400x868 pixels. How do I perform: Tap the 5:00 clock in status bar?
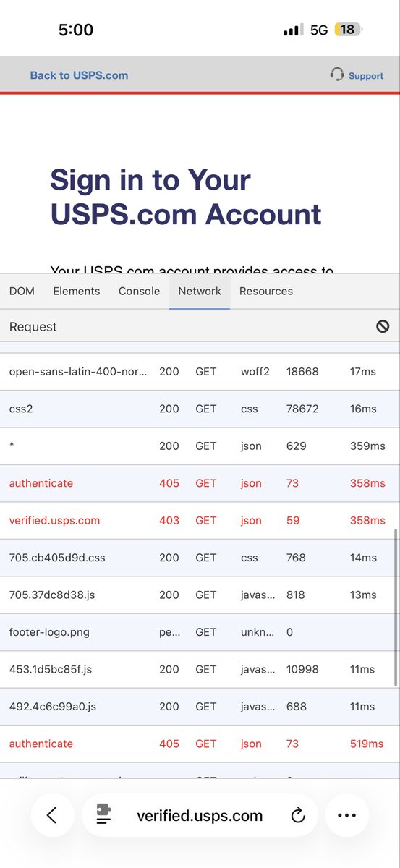point(76,30)
